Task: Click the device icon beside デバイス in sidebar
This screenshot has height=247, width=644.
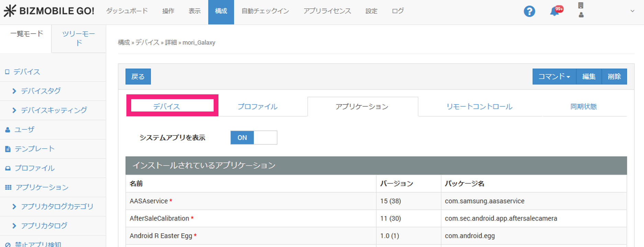Action: point(7,72)
